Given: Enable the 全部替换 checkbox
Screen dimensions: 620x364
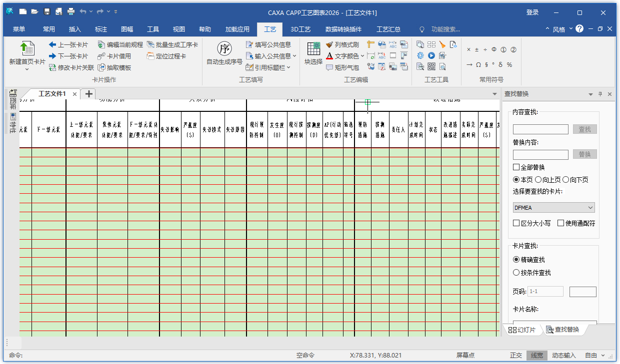Looking at the screenshot, I should pos(516,167).
